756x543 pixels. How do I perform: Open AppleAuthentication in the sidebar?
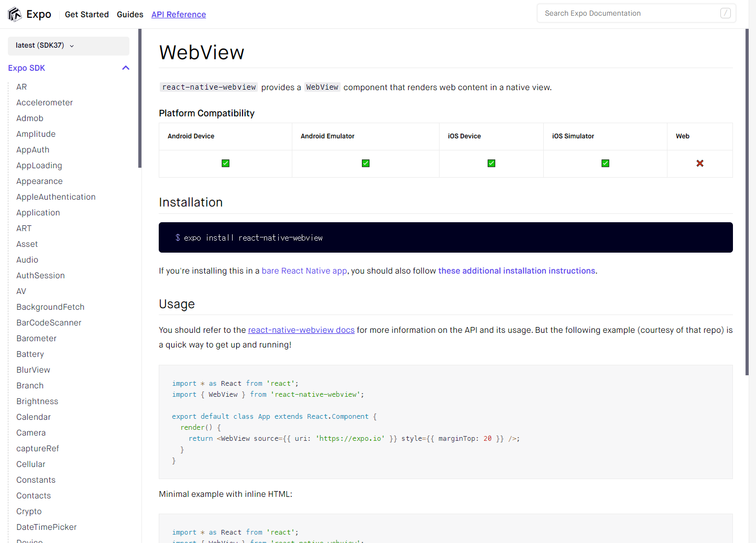pos(56,197)
